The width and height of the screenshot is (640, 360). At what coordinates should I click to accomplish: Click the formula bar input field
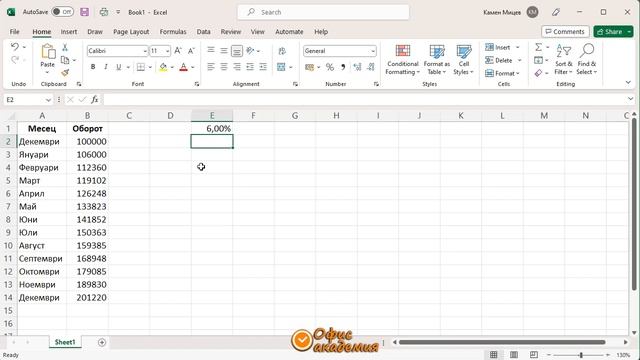click(x=364, y=99)
